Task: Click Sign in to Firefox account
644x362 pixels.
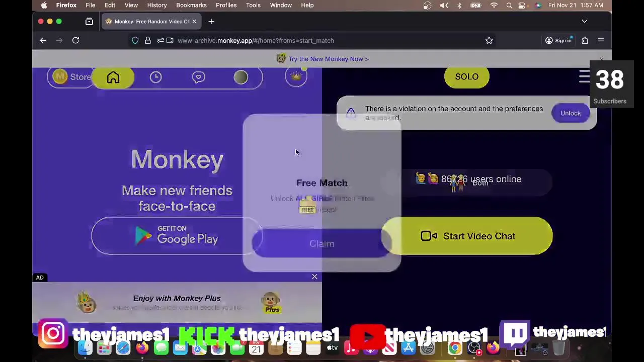Action: 558,40
